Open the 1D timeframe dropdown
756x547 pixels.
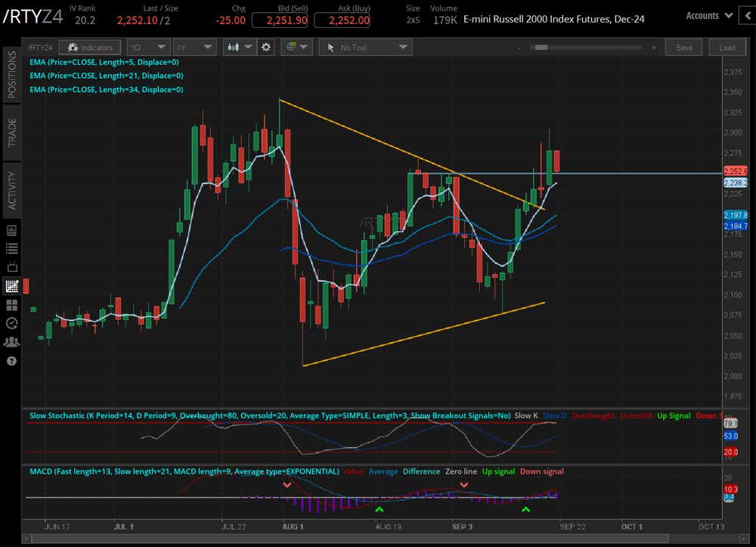point(148,47)
